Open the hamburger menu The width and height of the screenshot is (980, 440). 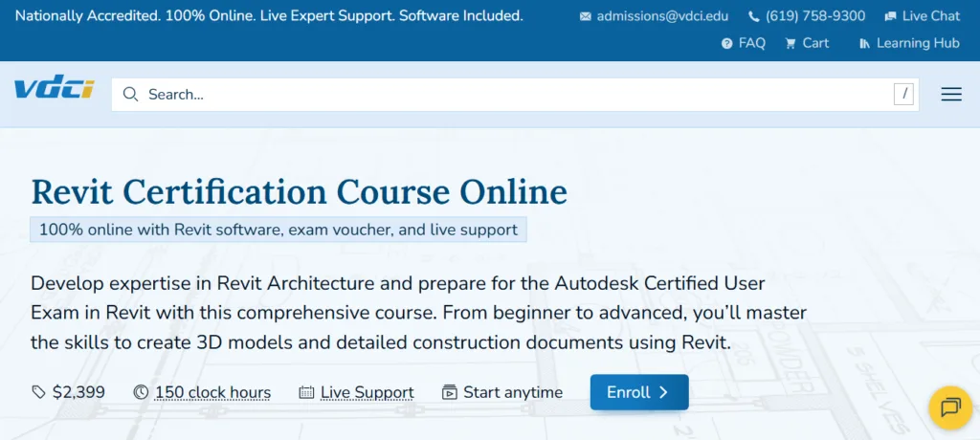point(951,95)
